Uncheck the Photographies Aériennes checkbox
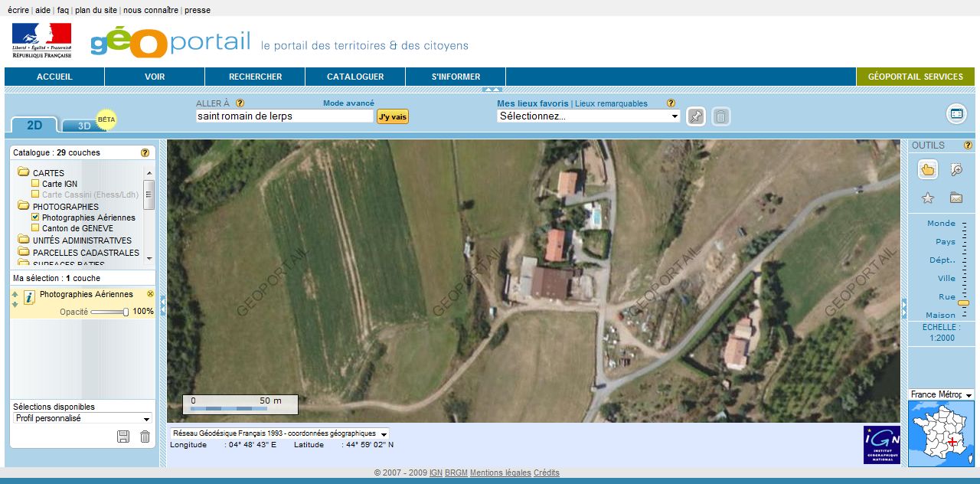Viewport: 980px width, 484px height. 35,217
